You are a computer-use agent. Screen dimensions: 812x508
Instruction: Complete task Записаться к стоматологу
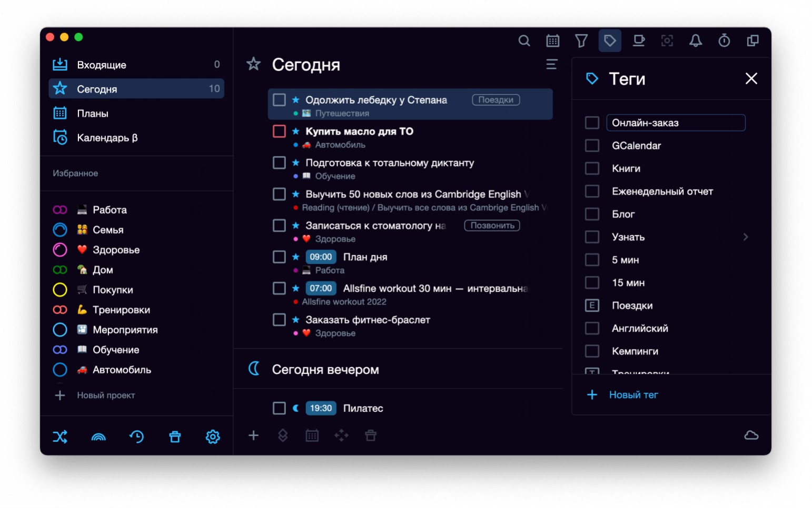279,225
